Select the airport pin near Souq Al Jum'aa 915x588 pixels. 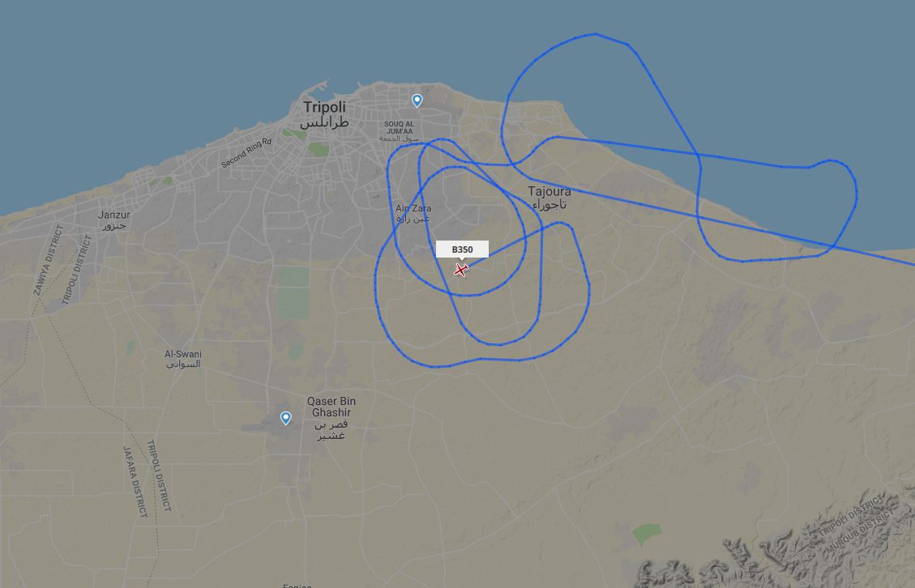point(417,101)
